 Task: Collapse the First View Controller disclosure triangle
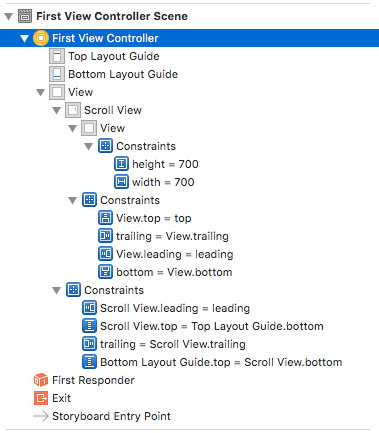click(x=25, y=38)
